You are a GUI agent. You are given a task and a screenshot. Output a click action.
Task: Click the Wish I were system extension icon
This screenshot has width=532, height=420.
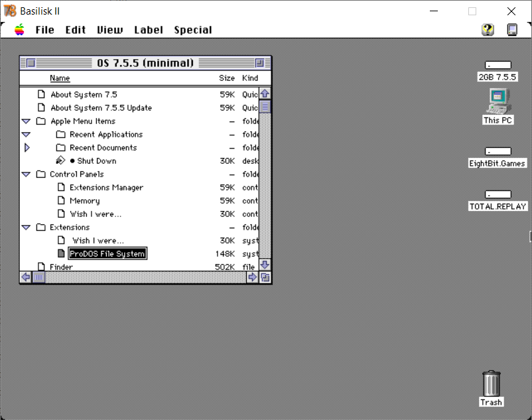click(61, 240)
